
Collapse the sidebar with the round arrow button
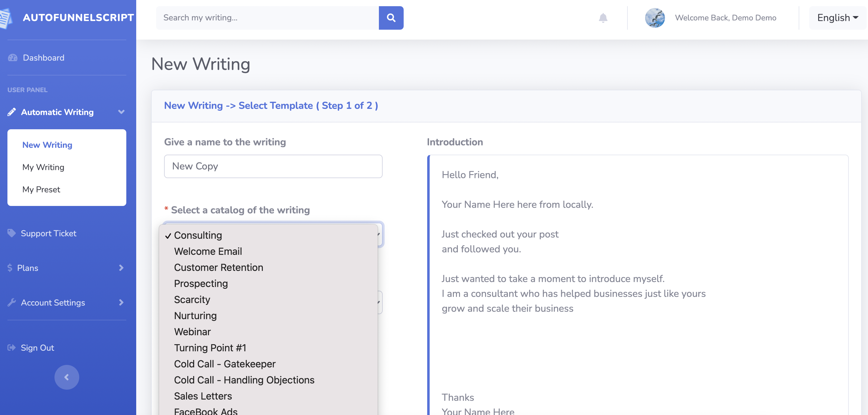tap(67, 377)
